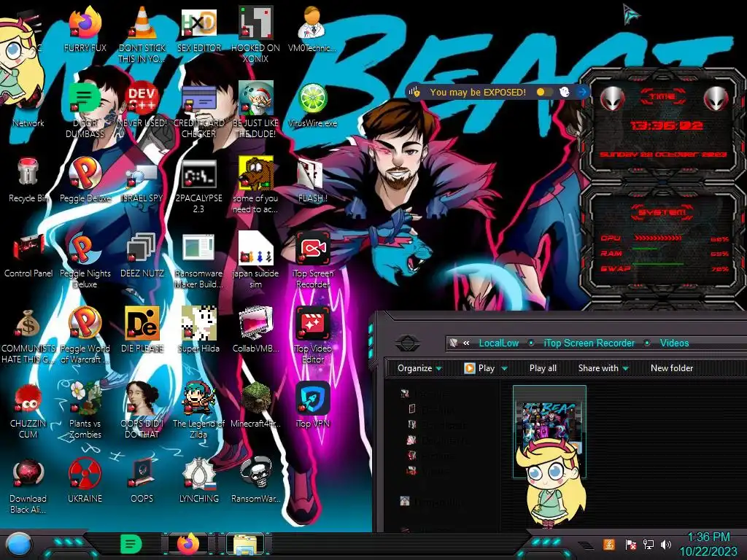Open the Start orb on the taskbar
Screen dimensions: 747x560
click(x=19, y=545)
